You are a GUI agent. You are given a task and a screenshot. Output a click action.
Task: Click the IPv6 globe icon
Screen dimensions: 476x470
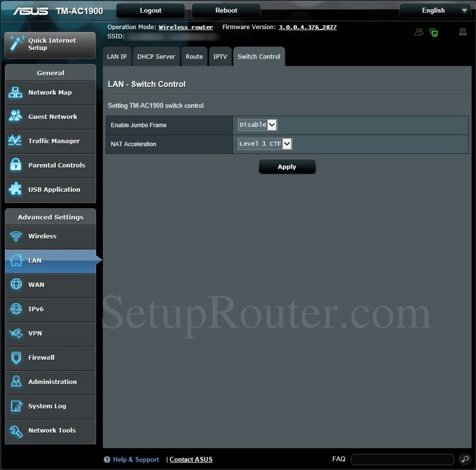tap(16, 309)
